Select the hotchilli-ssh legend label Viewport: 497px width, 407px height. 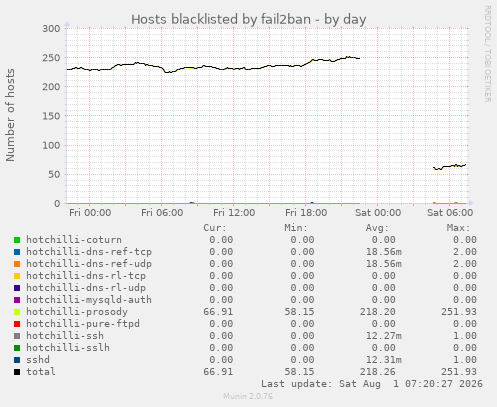[x=65, y=336]
